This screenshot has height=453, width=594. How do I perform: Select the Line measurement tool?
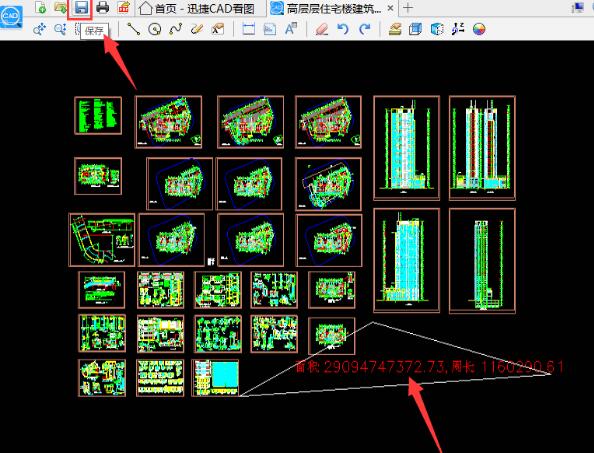133,29
